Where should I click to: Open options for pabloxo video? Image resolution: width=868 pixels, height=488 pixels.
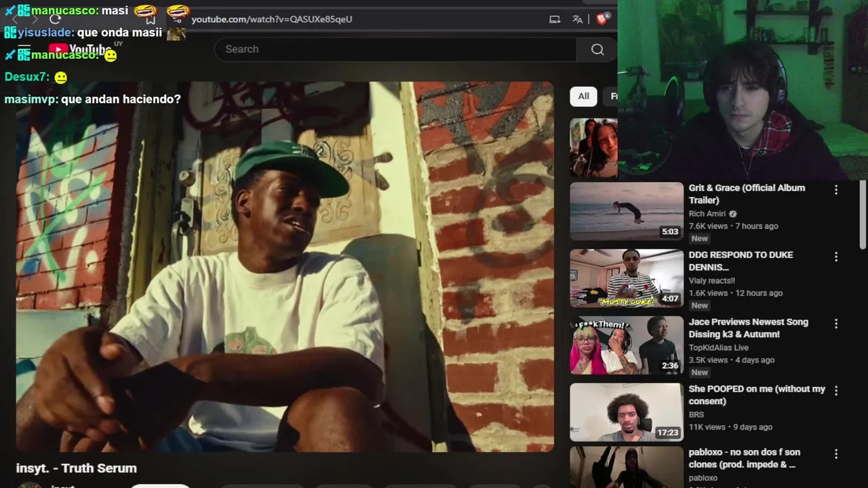click(x=835, y=454)
